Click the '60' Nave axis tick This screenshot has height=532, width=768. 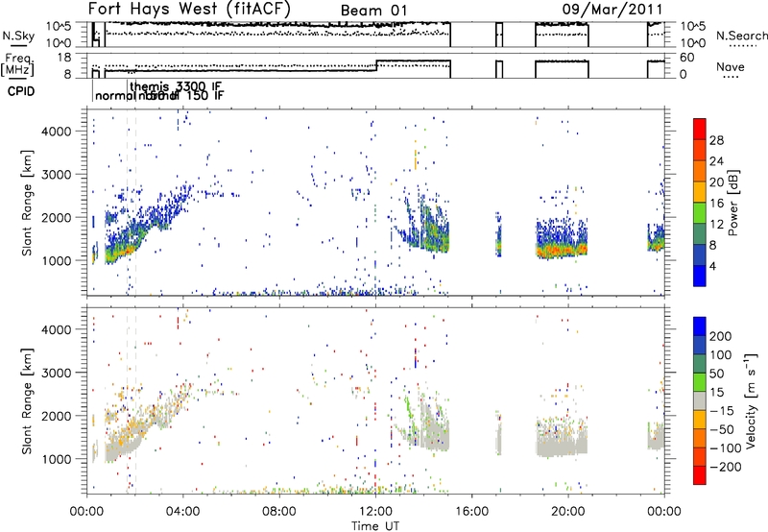687,58
